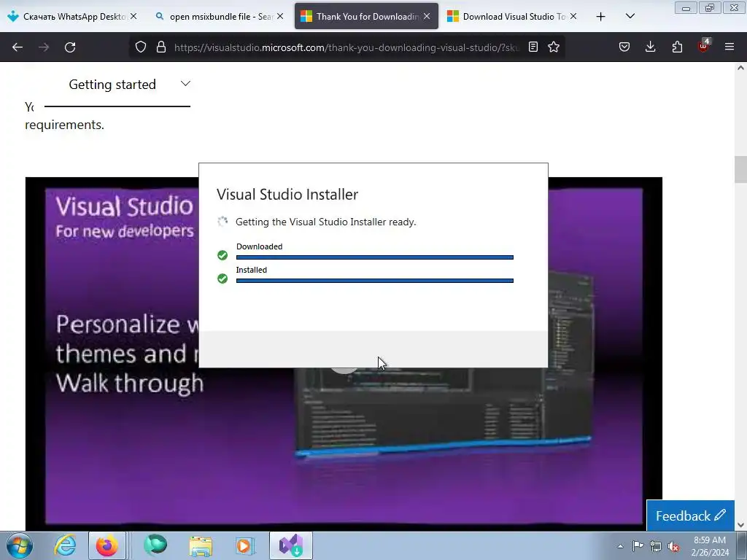Switch to Download Visual Studio Tools tab
This screenshot has width=747, height=560.
[x=513, y=17]
